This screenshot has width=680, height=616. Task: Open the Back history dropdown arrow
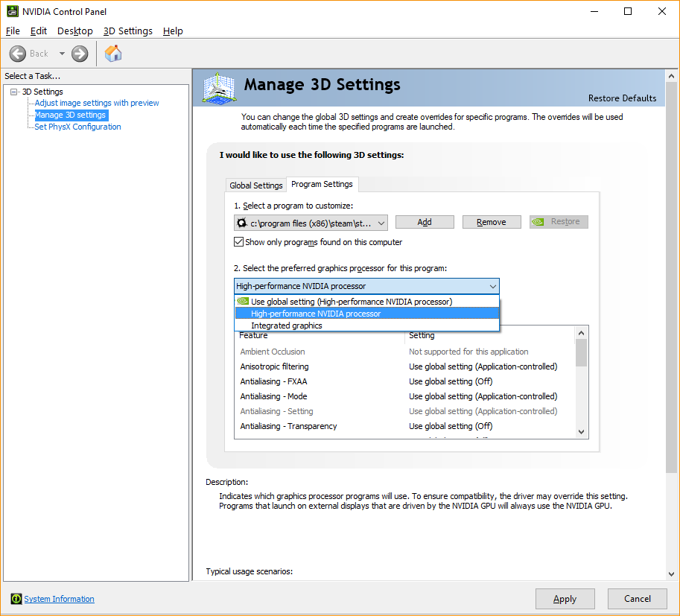tap(62, 54)
